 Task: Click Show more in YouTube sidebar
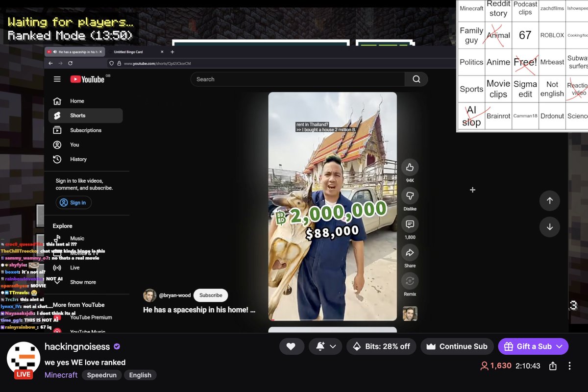tap(83, 282)
